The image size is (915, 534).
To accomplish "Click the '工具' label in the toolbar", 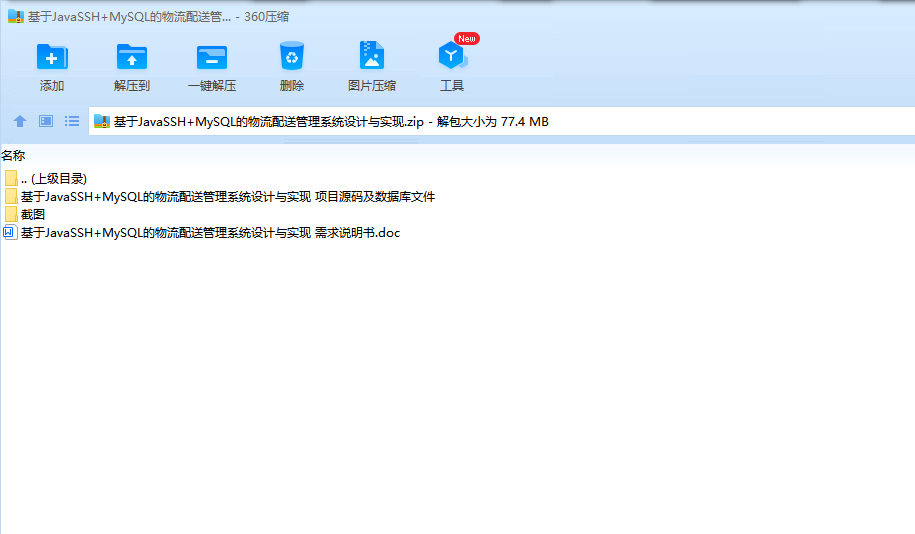I will [x=452, y=86].
